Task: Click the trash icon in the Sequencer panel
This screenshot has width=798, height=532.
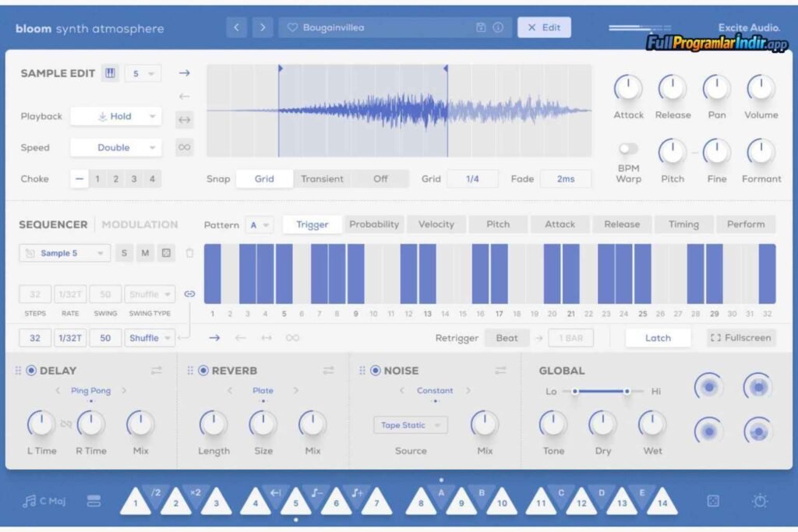Action: 189,253
